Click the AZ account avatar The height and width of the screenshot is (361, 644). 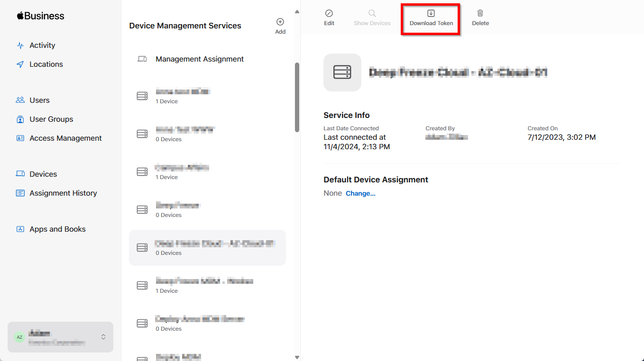(x=19, y=337)
